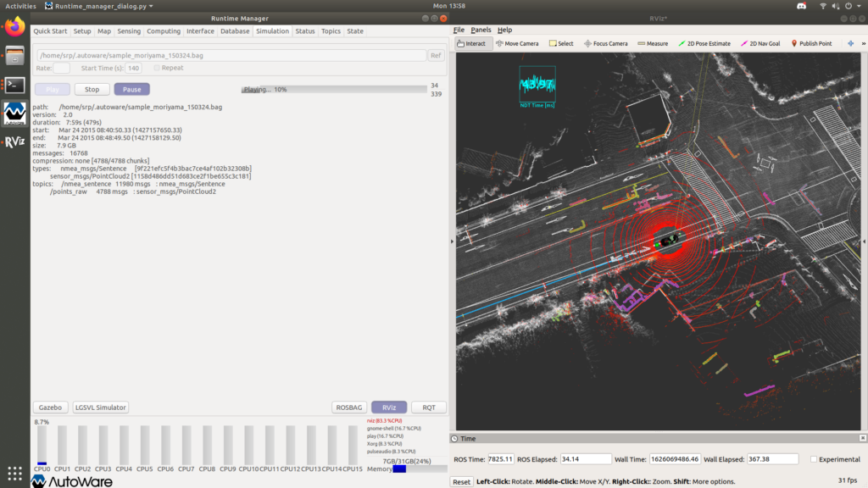Open the Wi-Fi network indicator in top bar

point(823,6)
